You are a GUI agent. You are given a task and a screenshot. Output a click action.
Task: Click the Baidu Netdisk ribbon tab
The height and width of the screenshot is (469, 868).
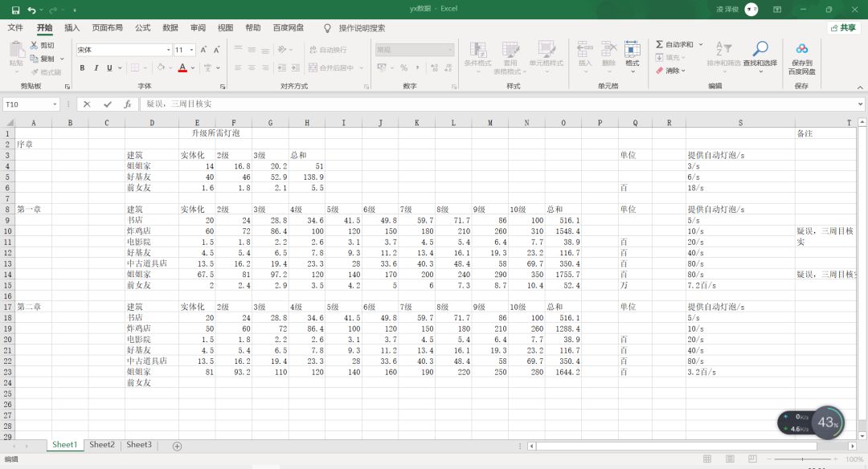click(x=288, y=27)
